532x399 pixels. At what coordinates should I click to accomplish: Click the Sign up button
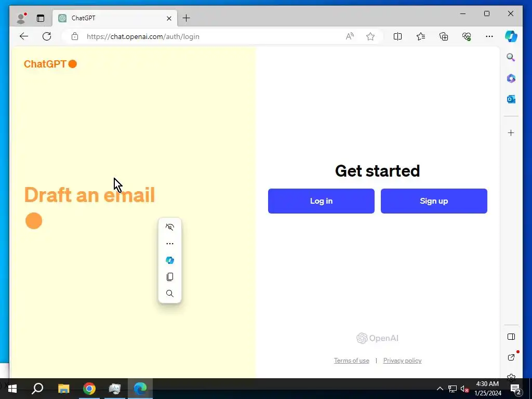tap(434, 201)
